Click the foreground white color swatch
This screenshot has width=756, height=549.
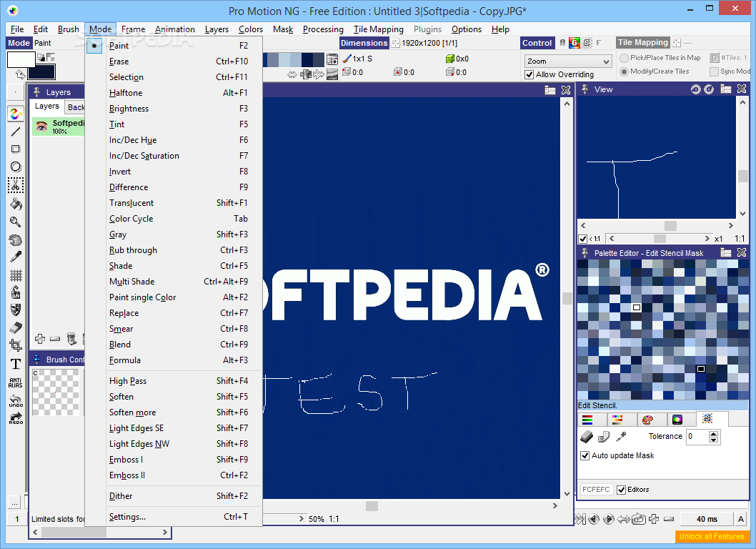point(21,60)
